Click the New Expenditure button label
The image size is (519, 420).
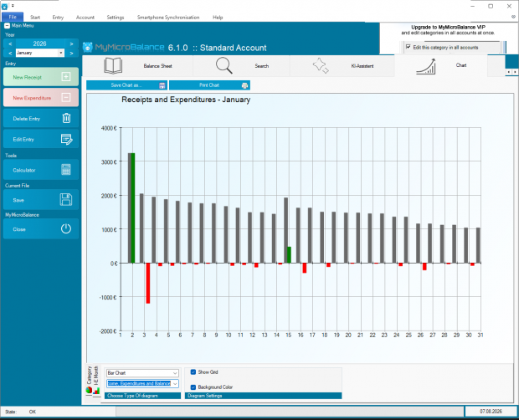(x=32, y=98)
